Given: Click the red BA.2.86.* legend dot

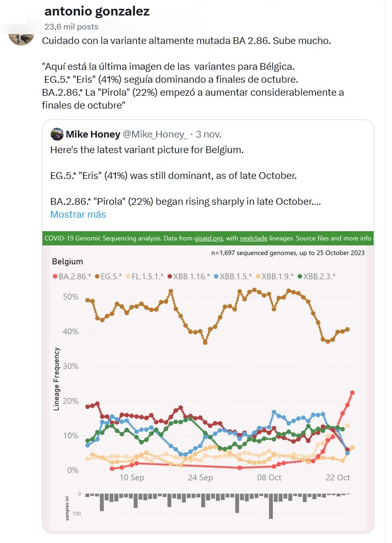Looking at the screenshot, I should pos(55,277).
